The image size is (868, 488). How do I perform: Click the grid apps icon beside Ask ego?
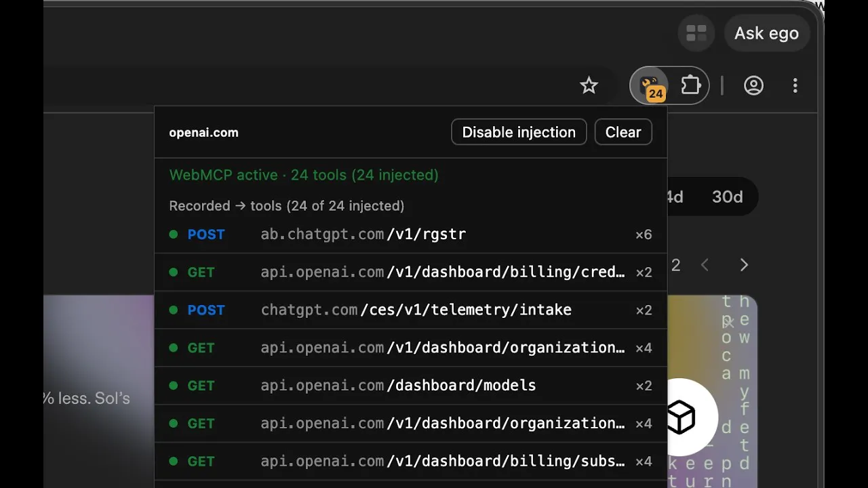click(696, 33)
